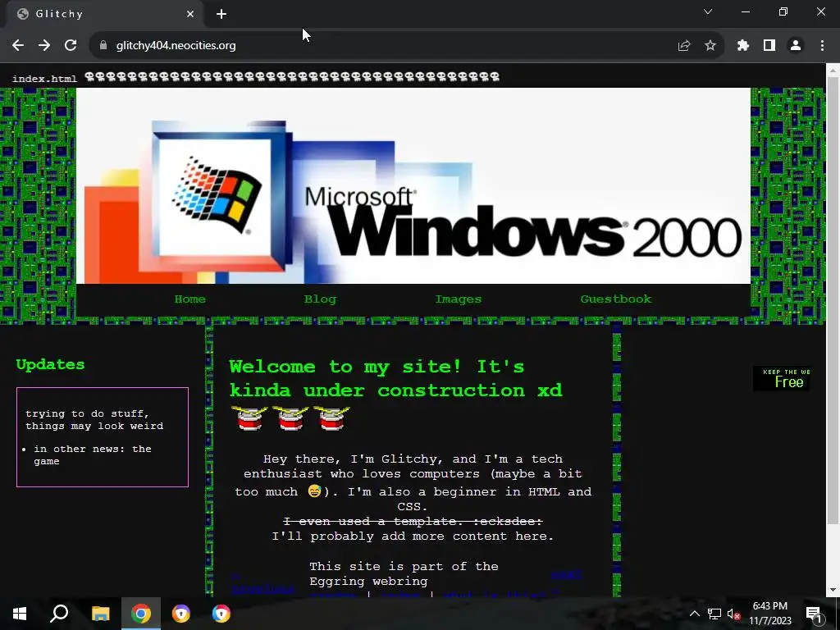The width and height of the screenshot is (840, 630).
Task: Click the page scrollbar down arrow
Action: (833, 591)
